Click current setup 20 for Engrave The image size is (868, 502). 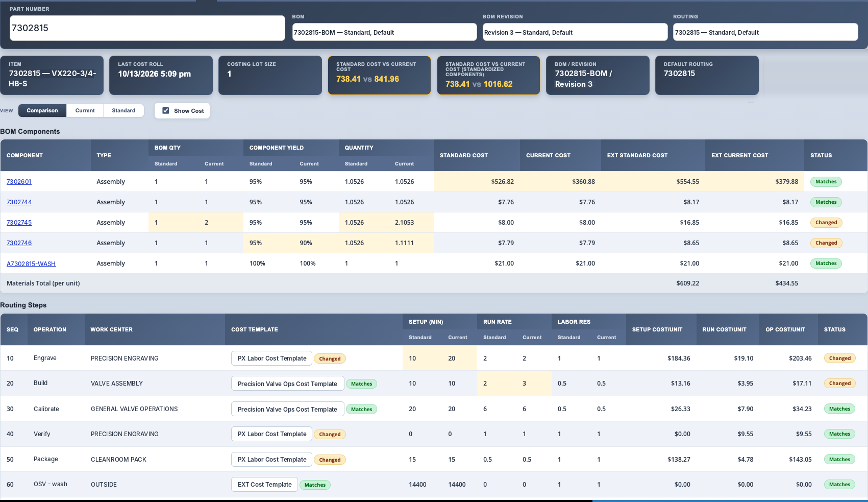tap(452, 358)
